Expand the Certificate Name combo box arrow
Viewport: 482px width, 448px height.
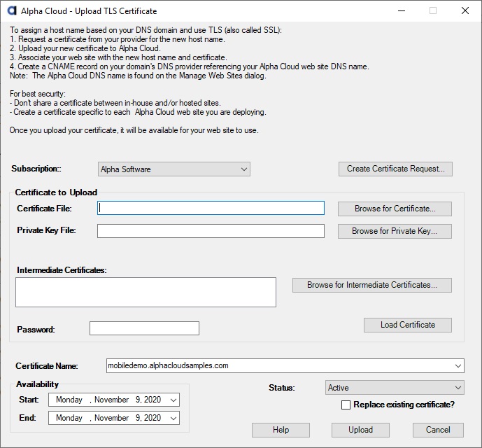(x=458, y=366)
